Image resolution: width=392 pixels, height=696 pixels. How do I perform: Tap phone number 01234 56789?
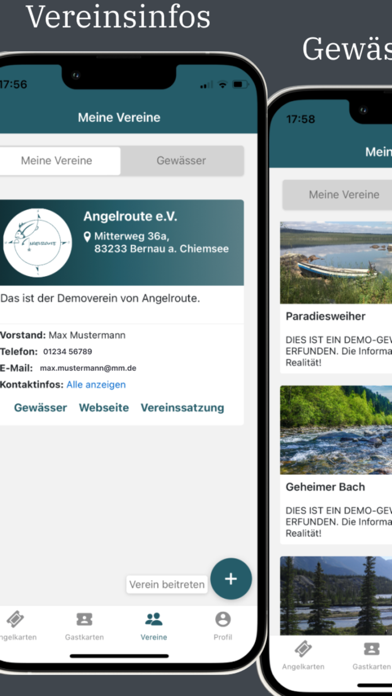(67, 352)
